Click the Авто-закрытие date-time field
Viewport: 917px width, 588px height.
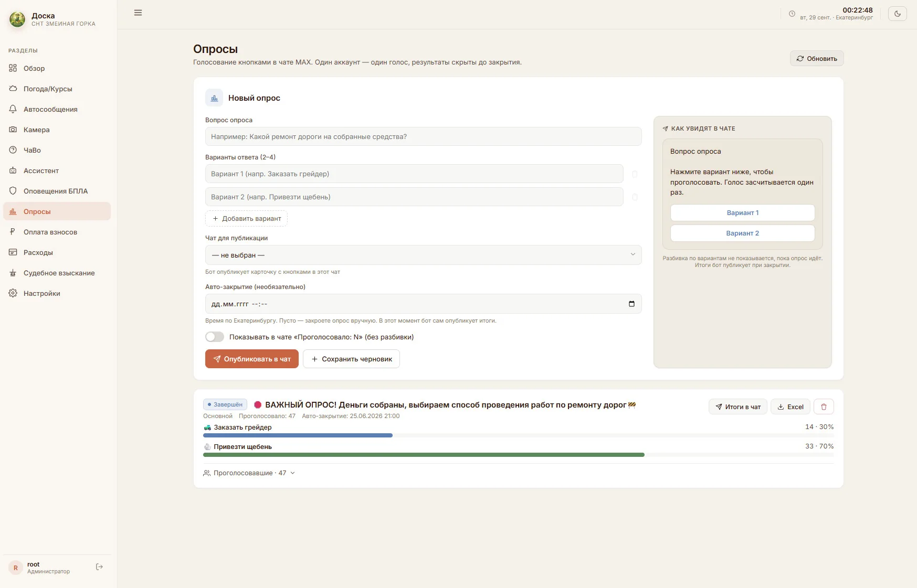tap(423, 304)
